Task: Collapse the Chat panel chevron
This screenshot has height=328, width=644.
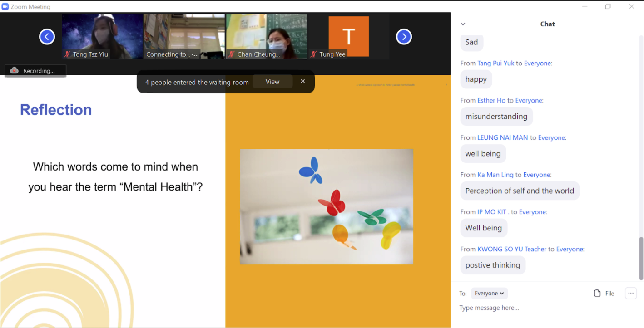Action: click(463, 24)
